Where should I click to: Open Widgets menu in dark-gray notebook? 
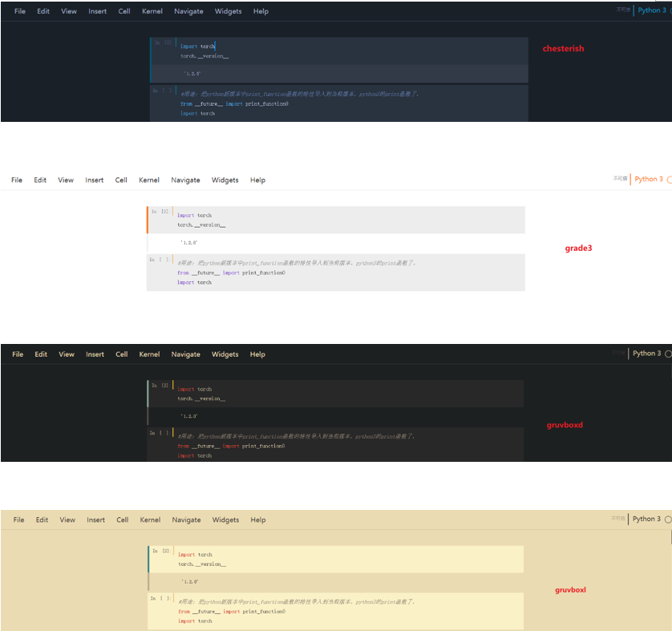coord(225,354)
